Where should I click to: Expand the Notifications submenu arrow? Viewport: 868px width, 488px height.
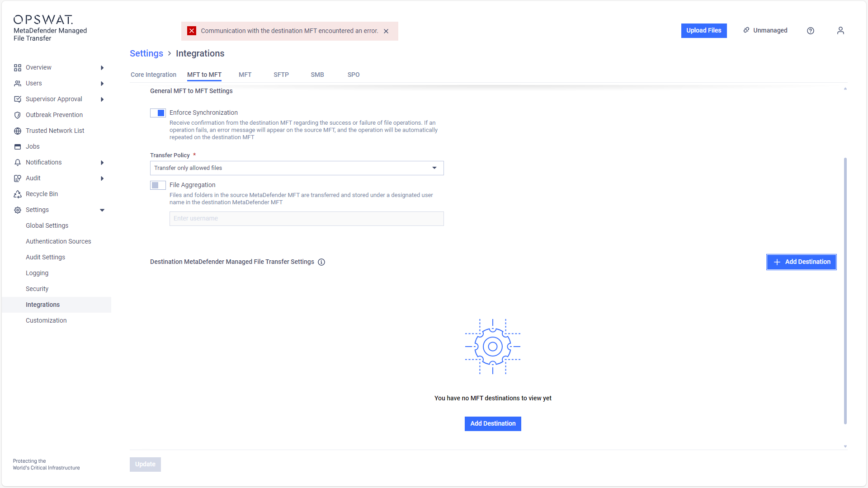tap(102, 163)
